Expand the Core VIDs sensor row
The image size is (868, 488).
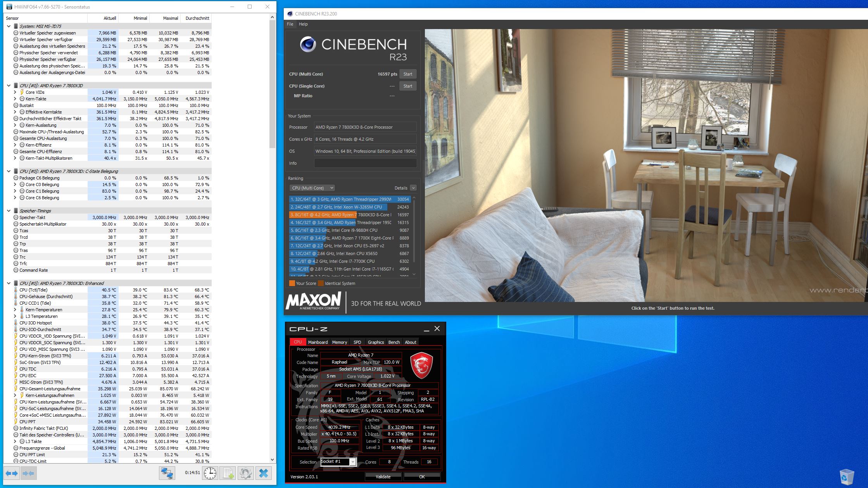(15, 92)
